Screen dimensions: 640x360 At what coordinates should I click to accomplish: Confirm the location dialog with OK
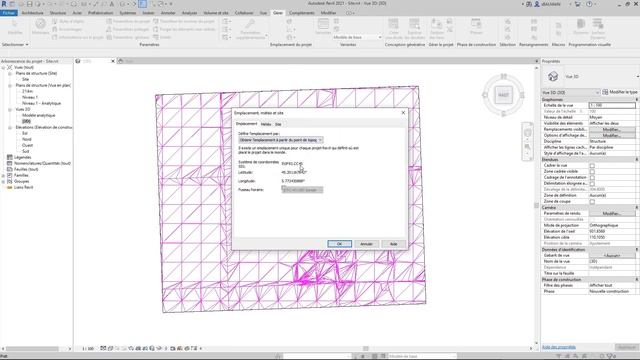339,244
